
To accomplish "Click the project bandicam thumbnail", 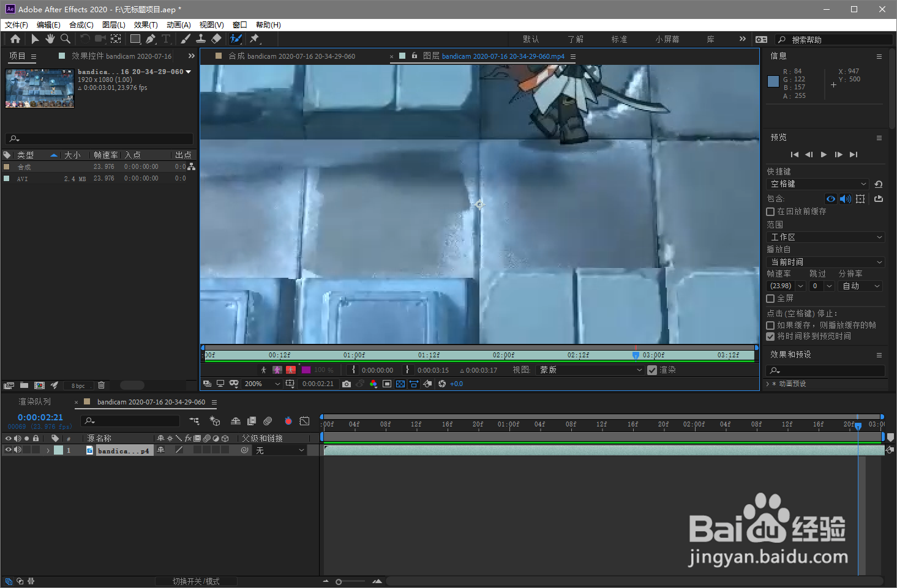I will tap(40, 89).
